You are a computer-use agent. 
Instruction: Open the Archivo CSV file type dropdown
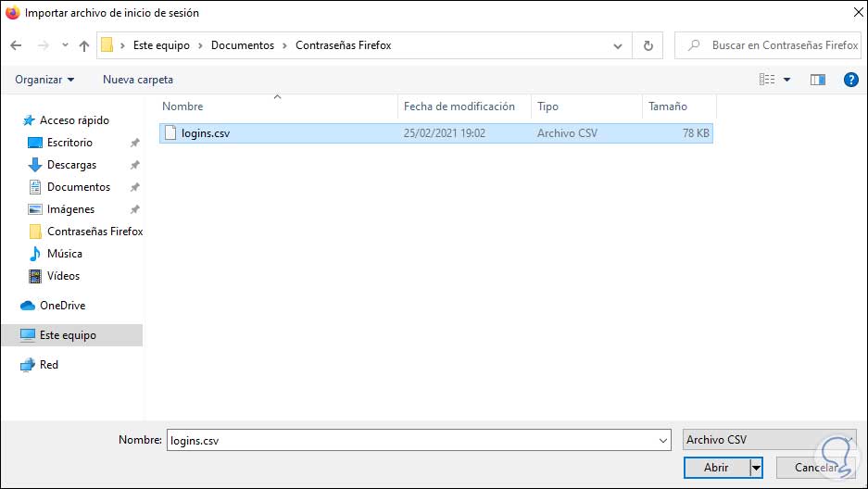(x=756, y=441)
